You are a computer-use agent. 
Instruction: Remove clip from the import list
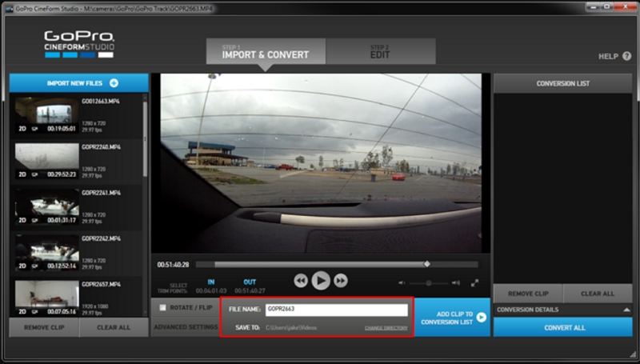[44, 327]
